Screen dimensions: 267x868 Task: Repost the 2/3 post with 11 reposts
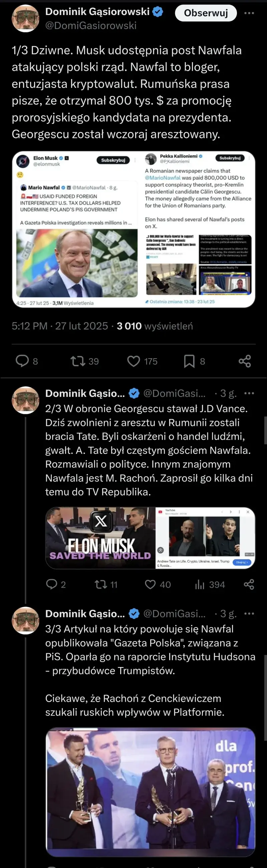pyautogui.click(x=101, y=584)
